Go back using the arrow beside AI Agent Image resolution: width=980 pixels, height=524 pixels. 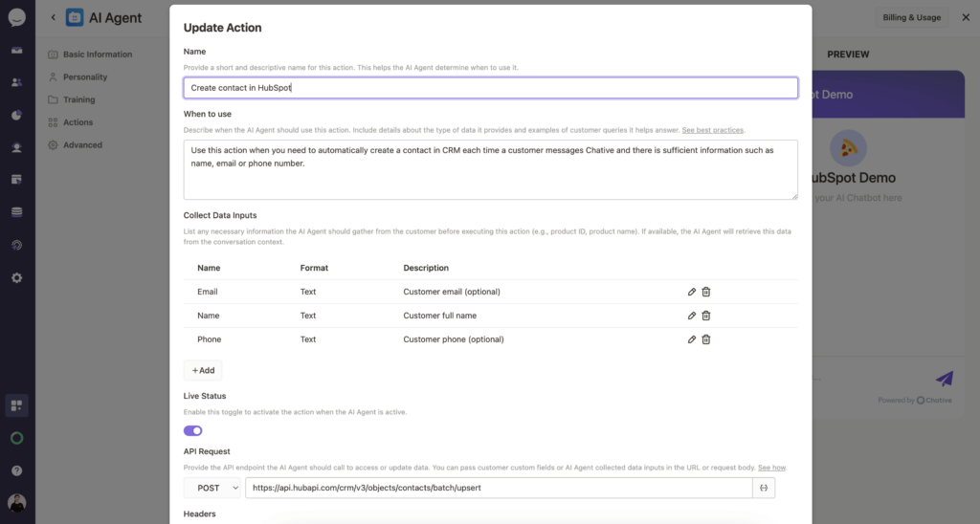pyautogui.click(x=54, y=17)
